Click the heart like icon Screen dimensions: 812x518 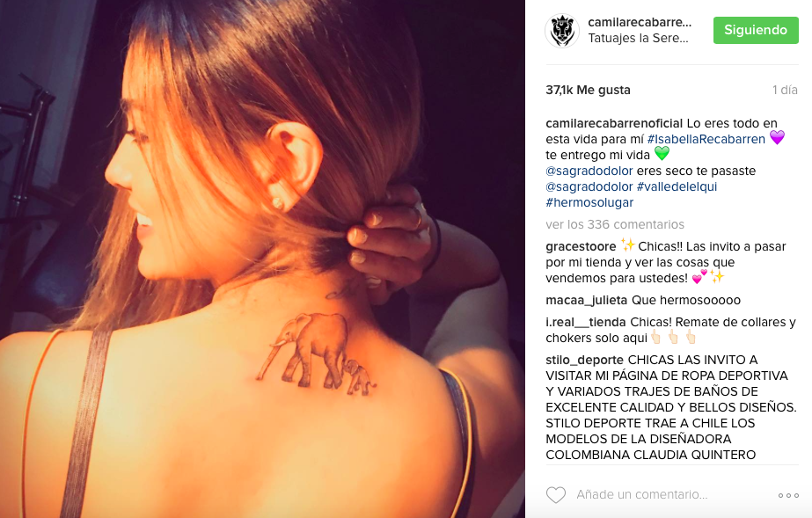click(556, 495)
